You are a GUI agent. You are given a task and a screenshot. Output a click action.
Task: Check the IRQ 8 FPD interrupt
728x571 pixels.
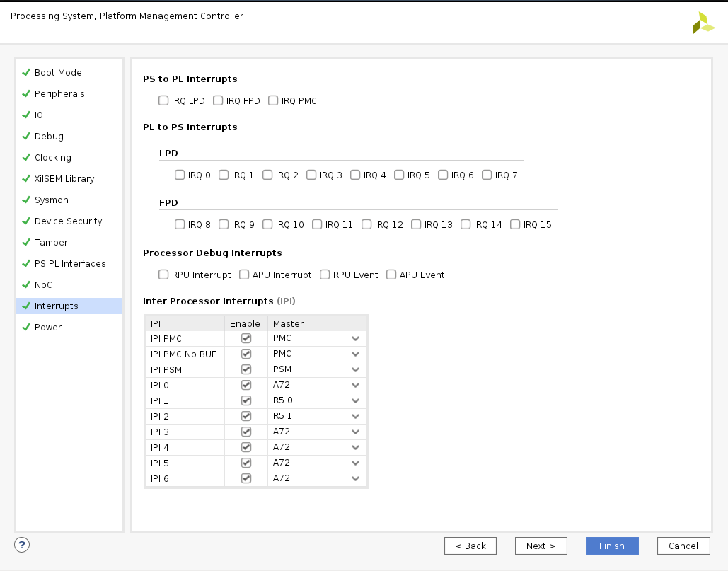pos(180,225)
